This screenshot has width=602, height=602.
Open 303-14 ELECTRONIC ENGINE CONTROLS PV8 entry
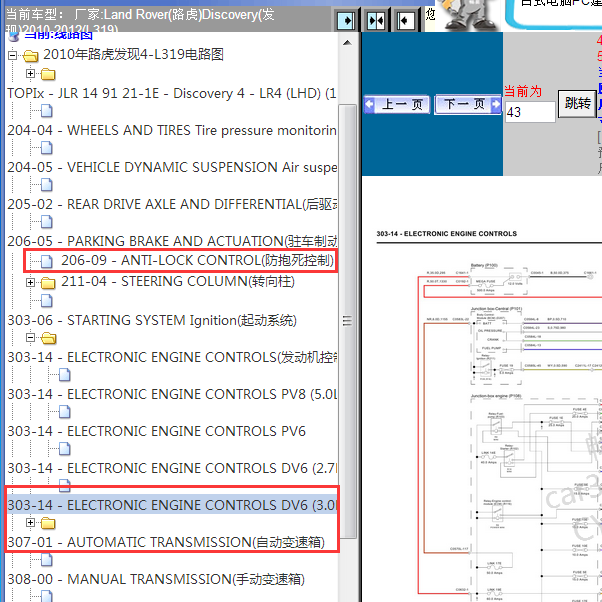tap(172, 394)
